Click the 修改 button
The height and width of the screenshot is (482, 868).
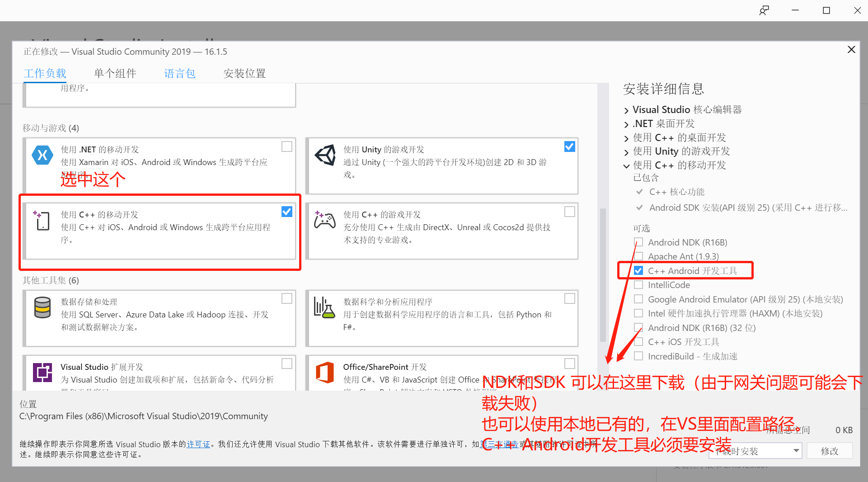click(829, 451)
